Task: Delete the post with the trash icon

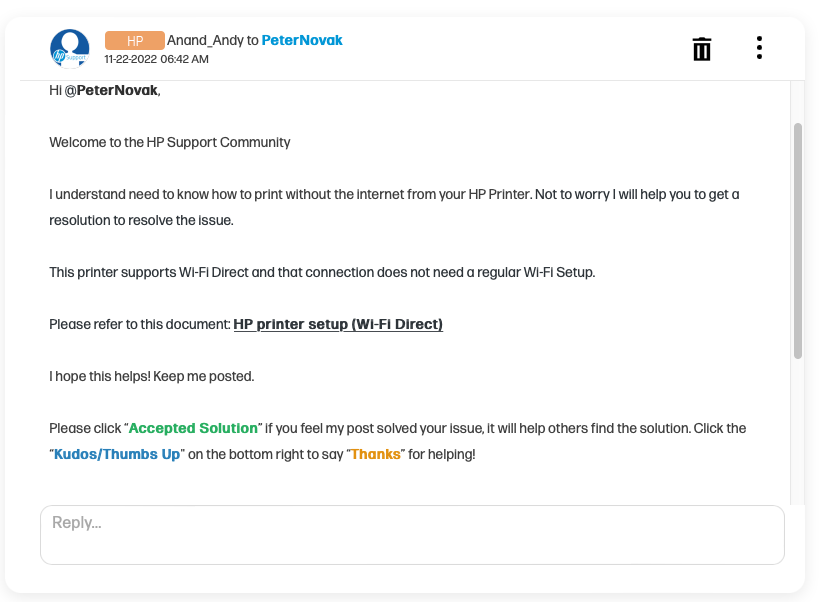Action: tap(702, 48)
